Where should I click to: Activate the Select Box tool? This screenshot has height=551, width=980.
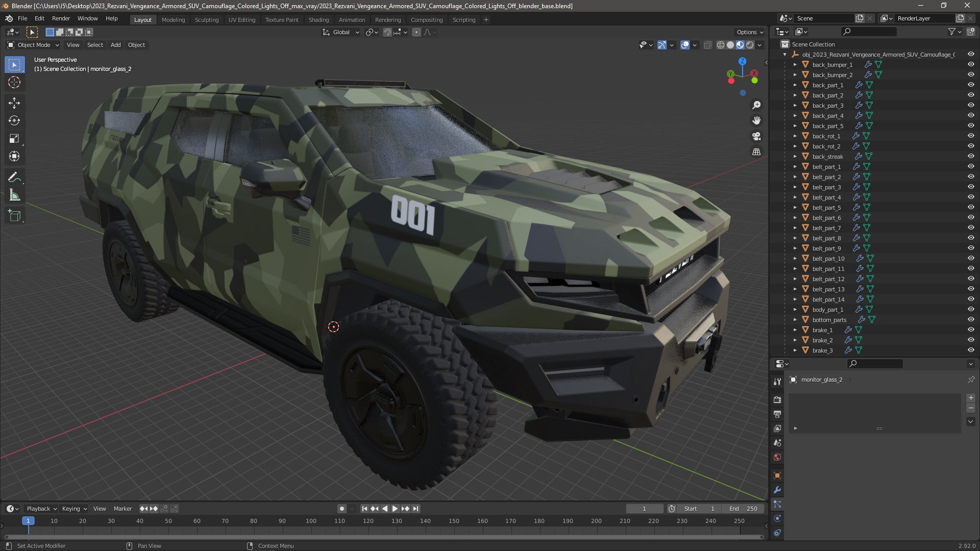pos(14,65)
